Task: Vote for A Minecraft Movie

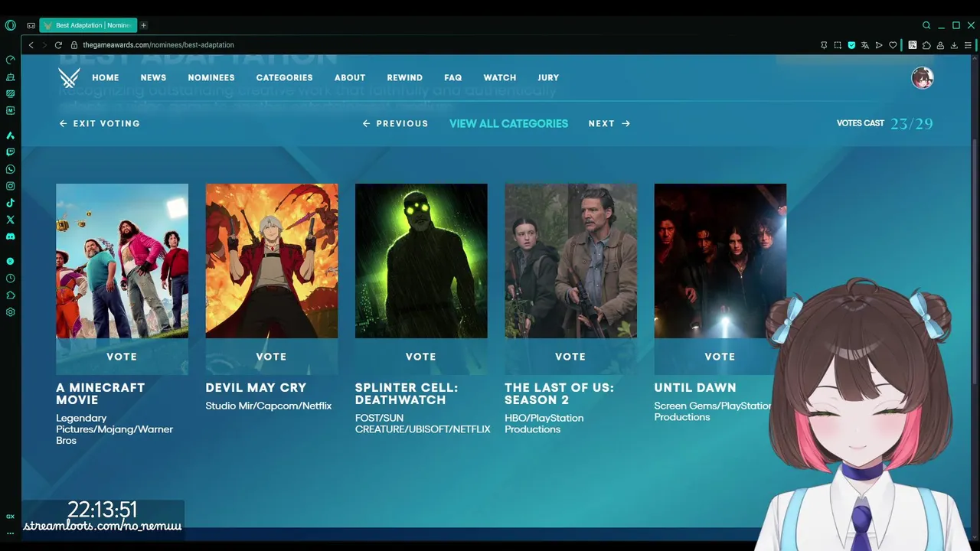Action: 122,357
